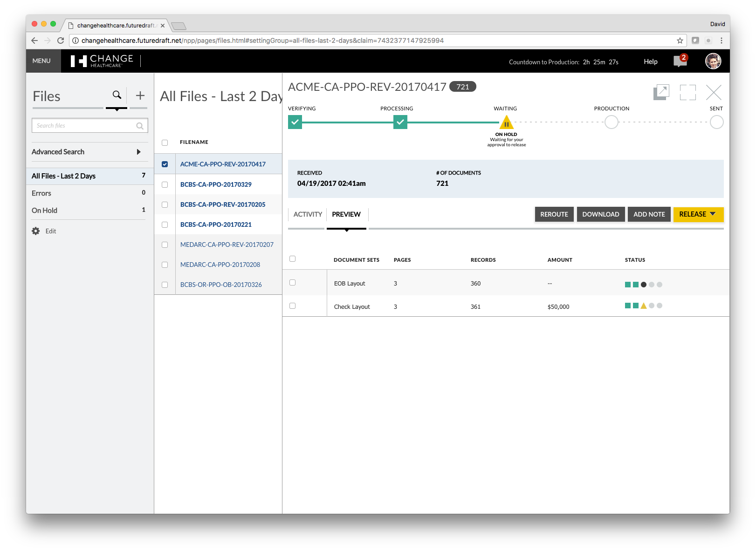Open the user avatar profile picture
The height and width of the screenshot is (551, 756).
coord(713,61)
